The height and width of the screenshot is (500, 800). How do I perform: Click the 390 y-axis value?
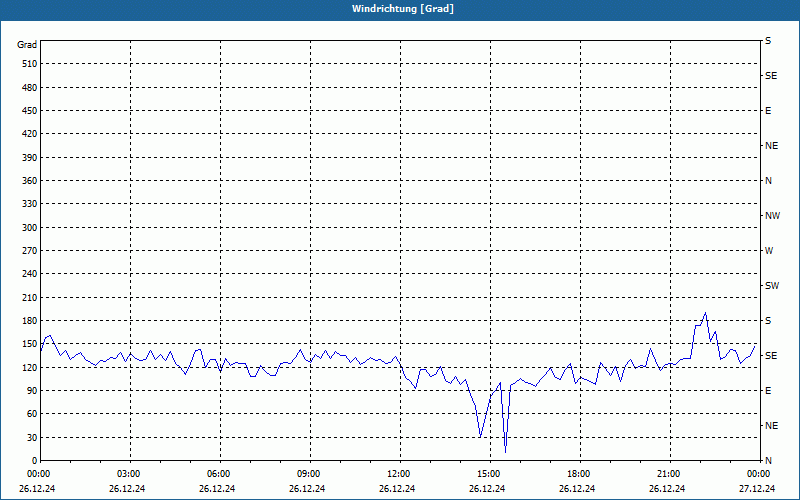30,158
